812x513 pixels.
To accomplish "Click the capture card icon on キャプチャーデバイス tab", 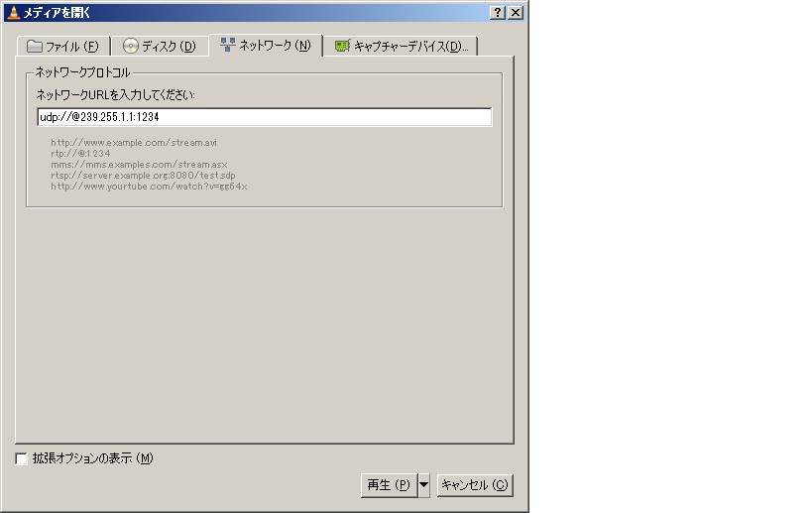I will click(x=342, y=47).
